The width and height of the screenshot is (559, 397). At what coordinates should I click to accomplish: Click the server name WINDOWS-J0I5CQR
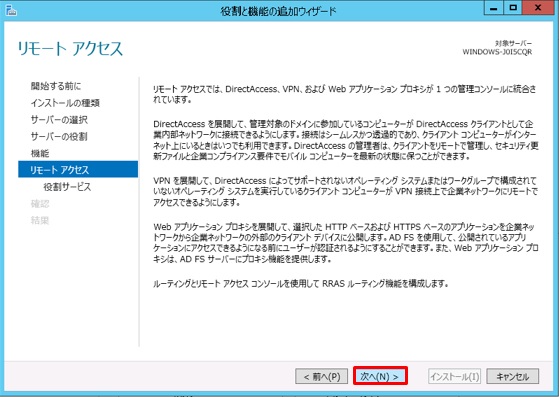tap(497, 52)
